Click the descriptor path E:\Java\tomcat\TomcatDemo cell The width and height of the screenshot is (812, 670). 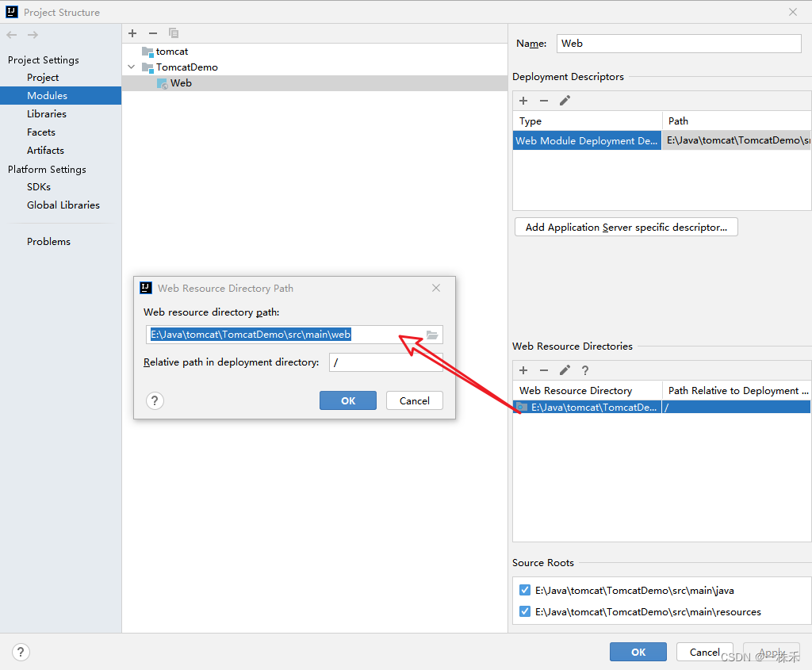[737, 140]
